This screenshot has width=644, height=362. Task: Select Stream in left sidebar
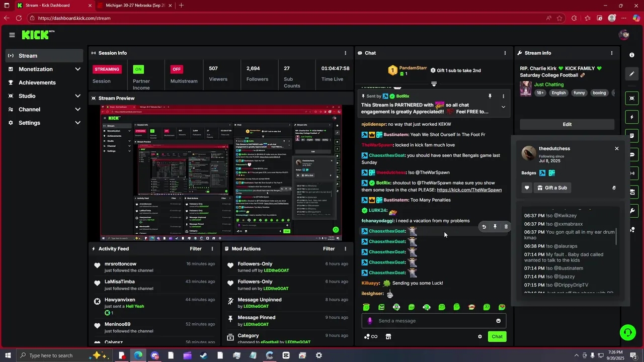[x=45, y=56]
